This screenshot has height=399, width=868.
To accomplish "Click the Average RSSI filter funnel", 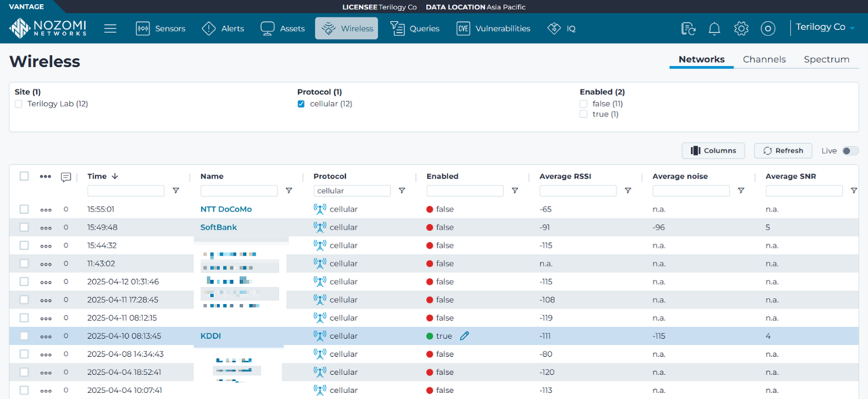I will click(628, 191).
